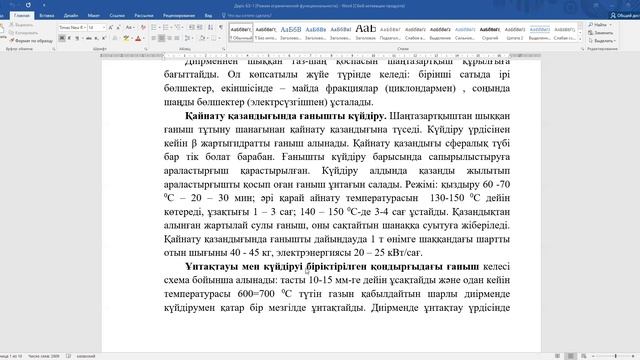Expand the styles gallery
This screenshot has height=360, width=640.
pyautogui.click(x=580, y=38)
